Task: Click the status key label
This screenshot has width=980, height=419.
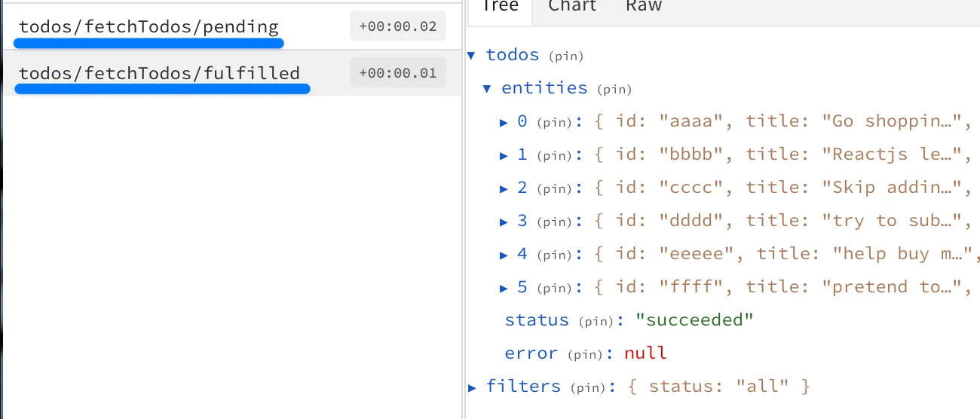Action: point(537,320)
